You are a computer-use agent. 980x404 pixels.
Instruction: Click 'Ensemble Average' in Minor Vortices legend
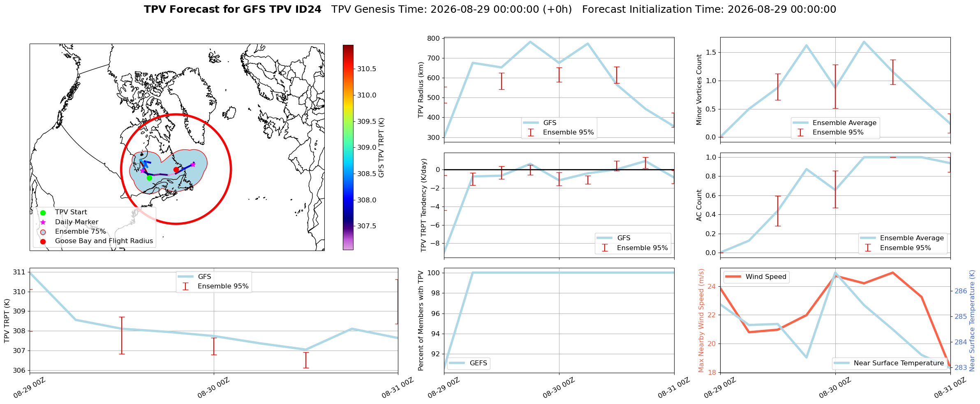(844, 123)
